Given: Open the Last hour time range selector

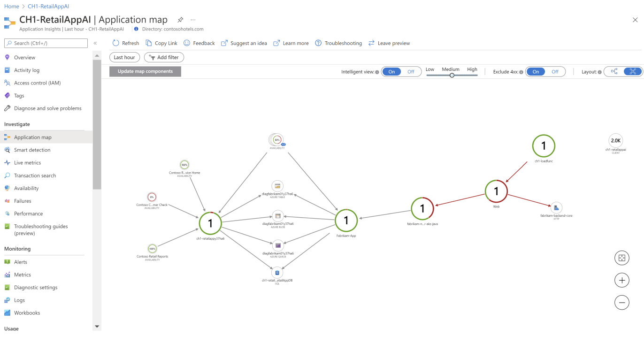Looking at the screenshot, I should click(x=124, y=57).
